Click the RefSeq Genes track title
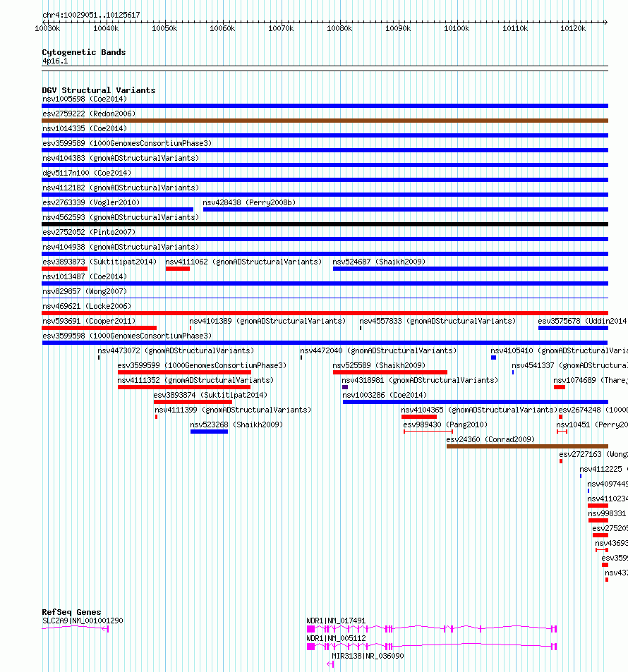628x672 pixels. click(72, 613)
